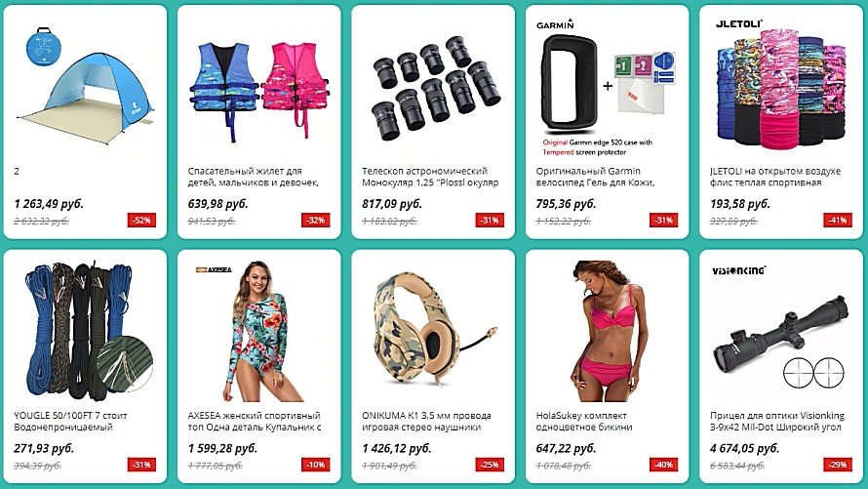Open the Оригинальный Garmin велосипед title link
The image size is (868, 489).
tap(595, 177)
